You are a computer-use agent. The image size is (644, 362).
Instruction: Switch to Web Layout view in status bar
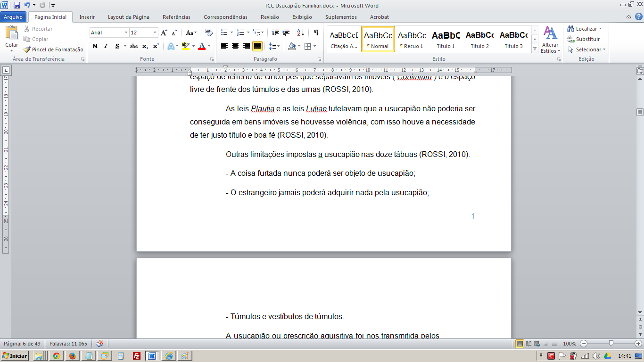(537, 344)
